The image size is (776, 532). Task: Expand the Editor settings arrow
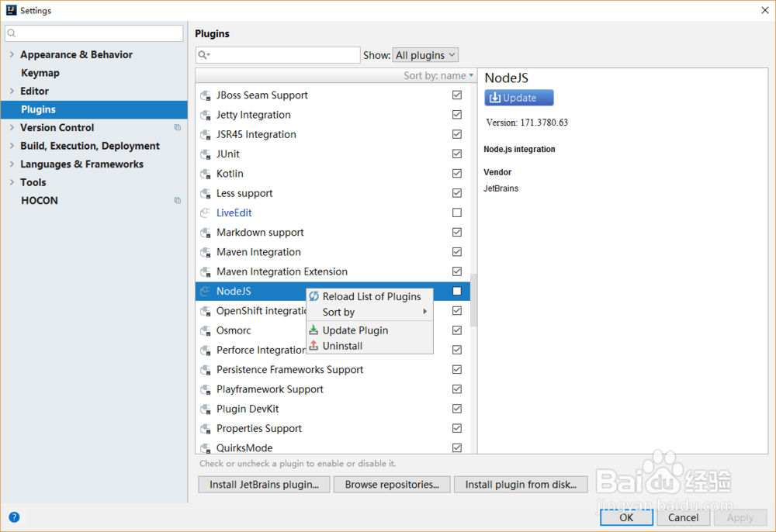point(12,91)
